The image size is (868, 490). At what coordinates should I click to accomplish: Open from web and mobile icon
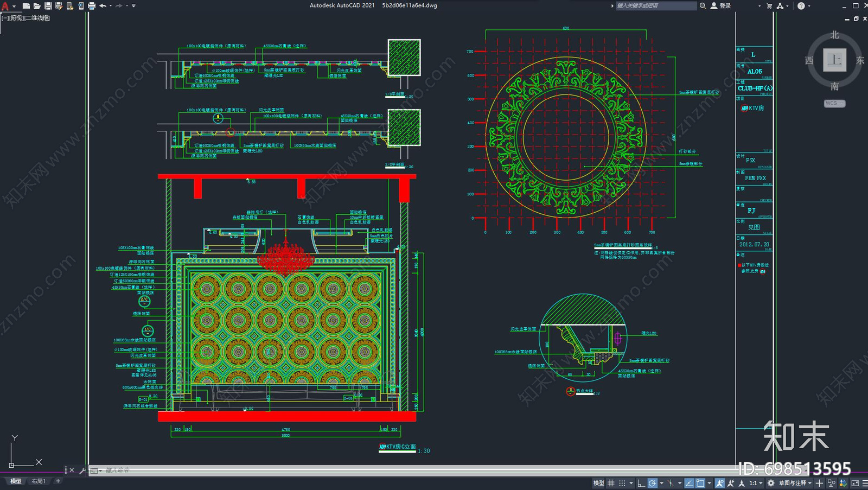70,6
